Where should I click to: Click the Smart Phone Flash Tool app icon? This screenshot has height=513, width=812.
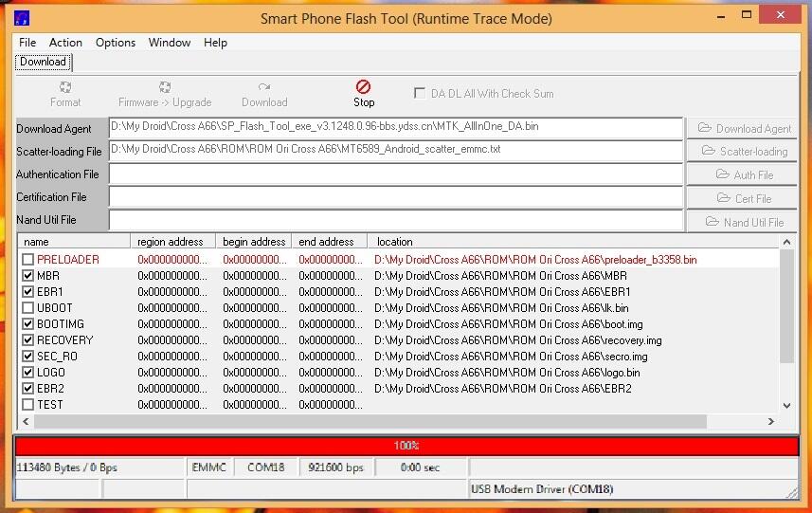click(22, 18)
